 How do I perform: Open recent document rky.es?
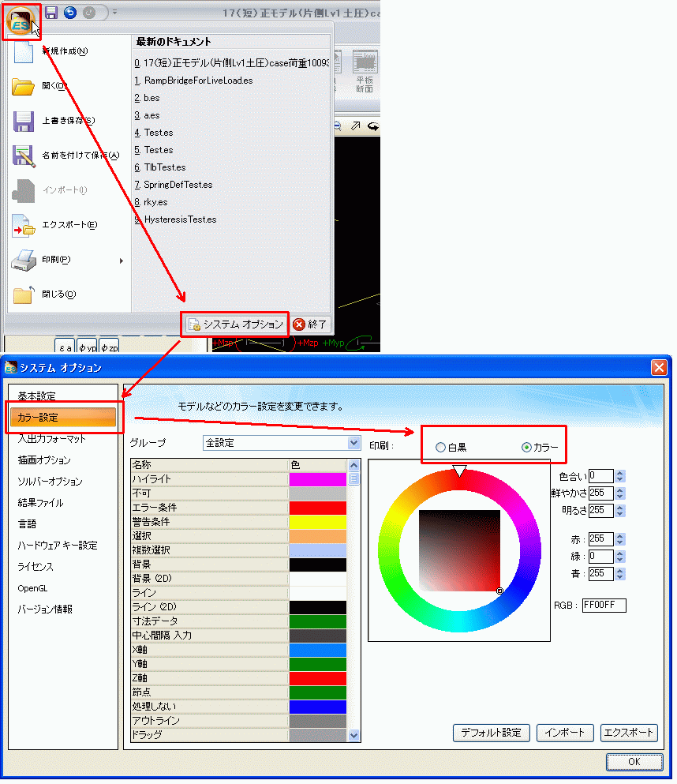151,202
